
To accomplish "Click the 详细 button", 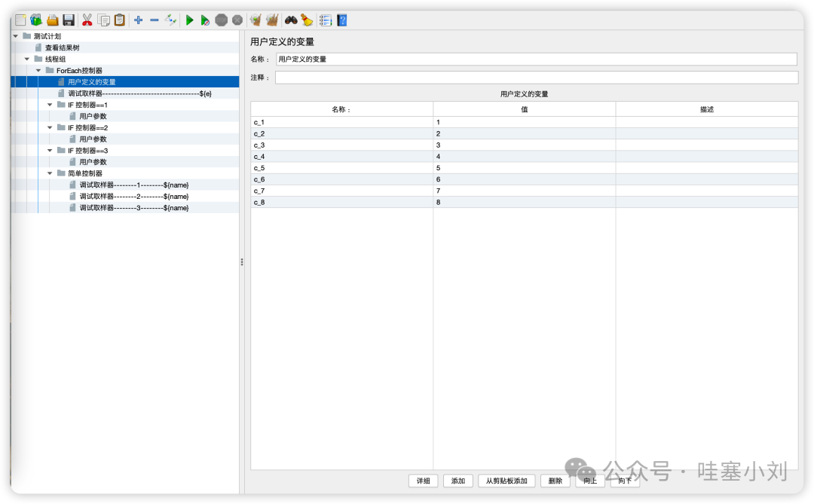I will (x=423, y=481).
